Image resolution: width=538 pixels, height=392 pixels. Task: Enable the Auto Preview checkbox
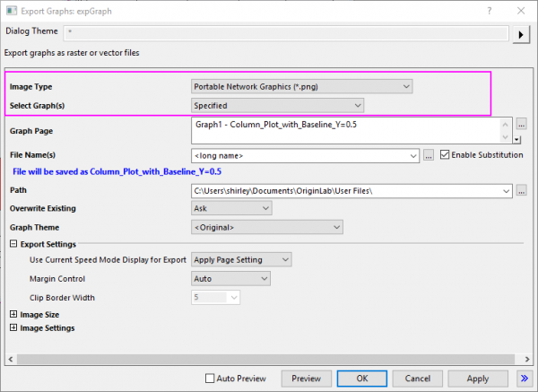coord(210,379)
